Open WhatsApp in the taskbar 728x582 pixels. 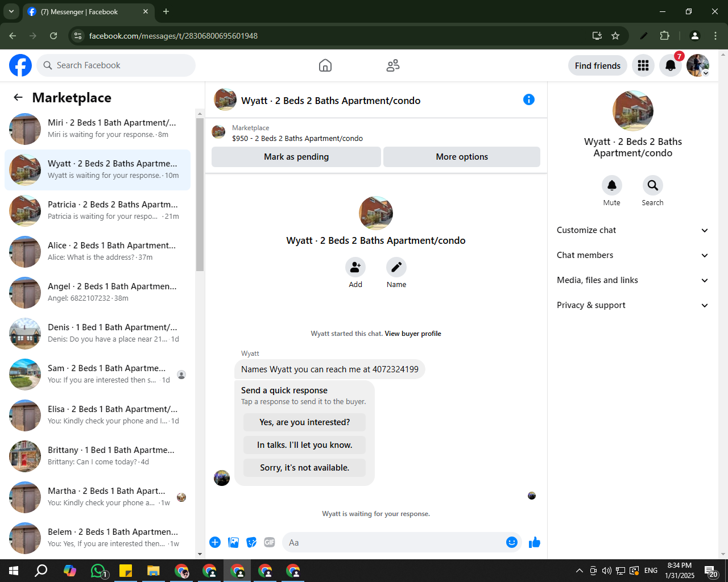(x=98, y=571)
